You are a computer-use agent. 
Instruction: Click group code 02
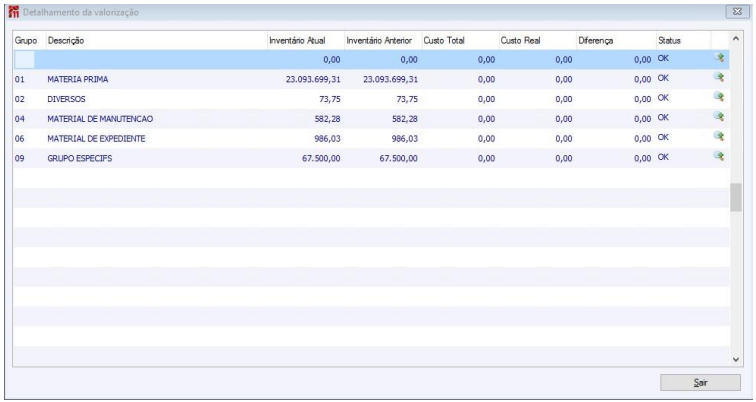(20, 100)
